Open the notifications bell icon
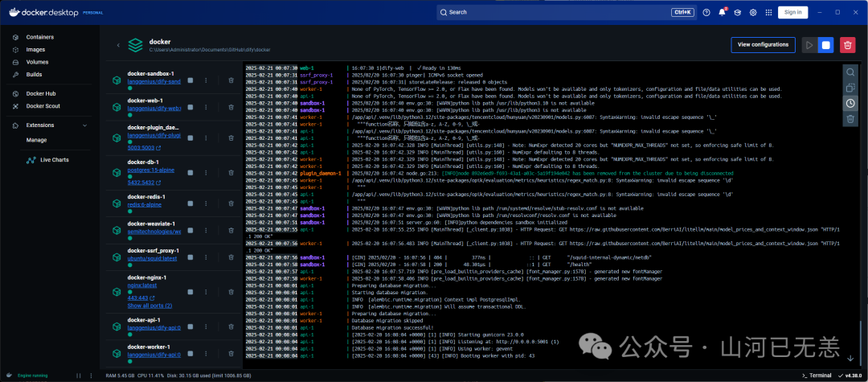 (x=722, y=12)
